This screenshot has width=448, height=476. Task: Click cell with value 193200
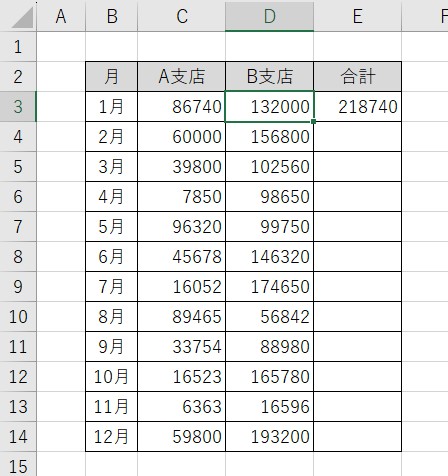(269, 437)
